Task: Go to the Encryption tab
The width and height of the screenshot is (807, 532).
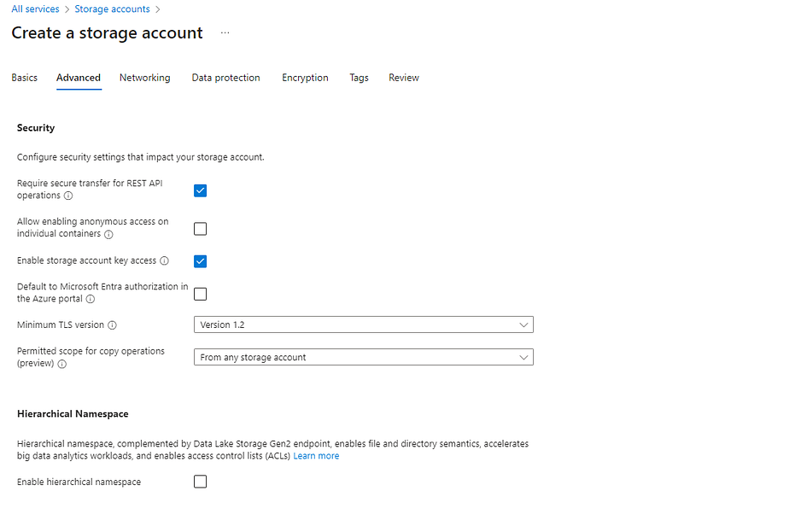Action: point(305,79)
